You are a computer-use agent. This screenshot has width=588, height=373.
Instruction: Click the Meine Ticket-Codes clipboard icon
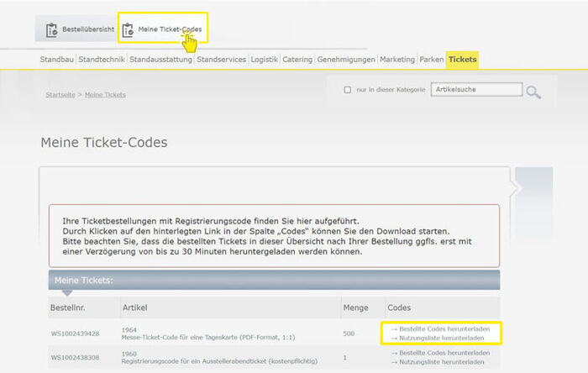129,30
